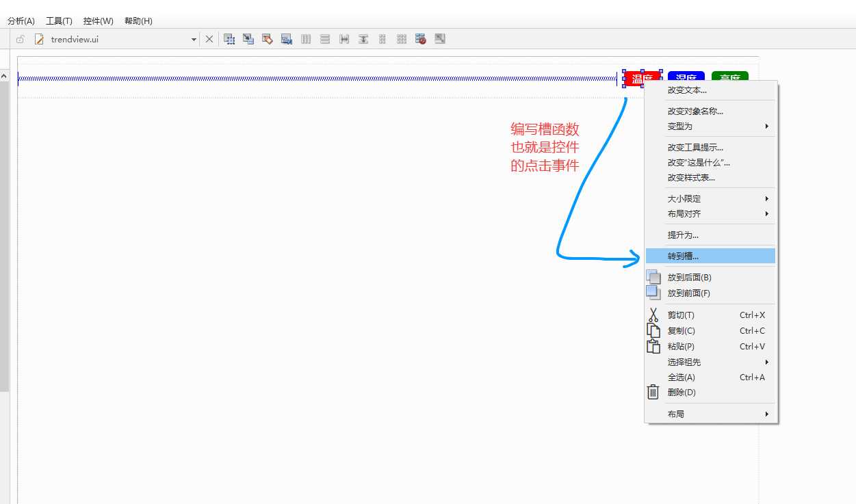Expand the 布局 submenu at menu bottom

coord(711,414)
